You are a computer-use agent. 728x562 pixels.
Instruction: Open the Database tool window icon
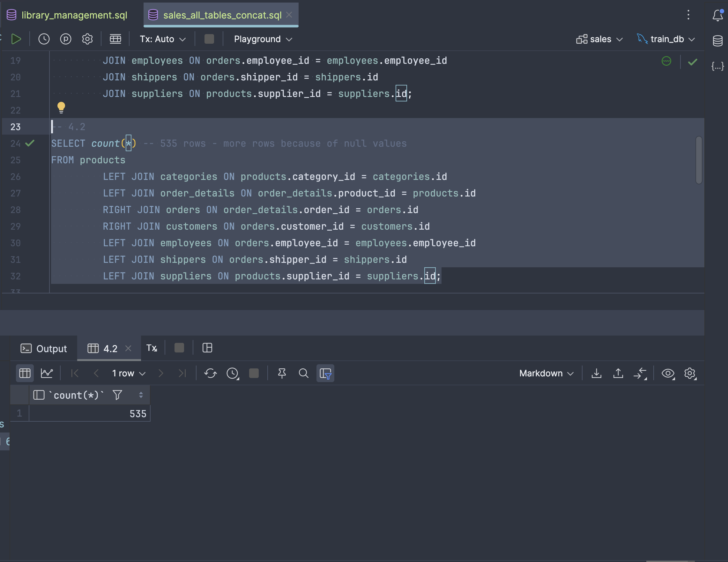[x=717, y=41]
